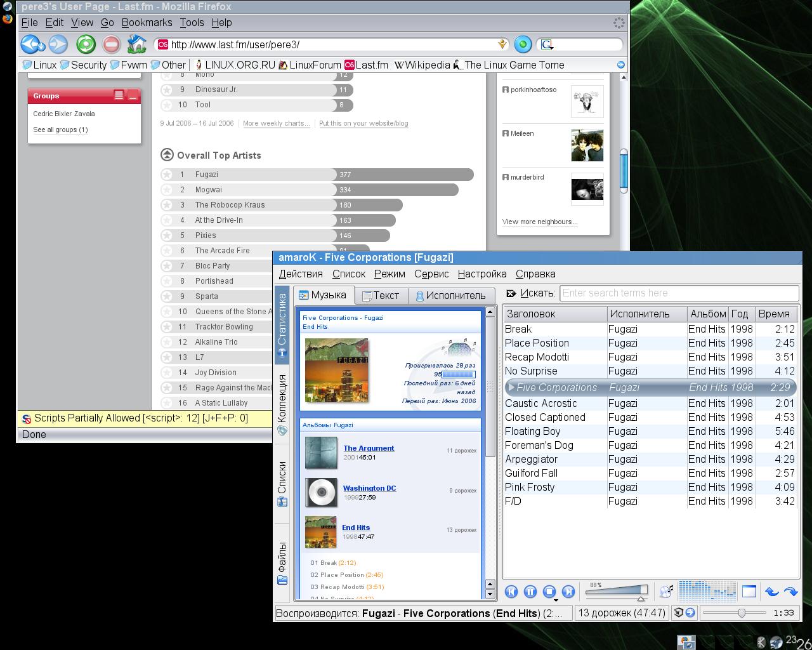812x650 pixels.
Task: Clear the playlist search filter icon
Action: [x=511, y=293]
